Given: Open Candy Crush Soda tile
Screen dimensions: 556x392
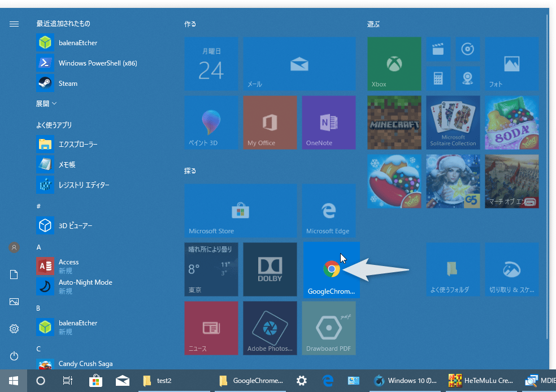Looking at the screenshot, I should click(x=512, y=123).
